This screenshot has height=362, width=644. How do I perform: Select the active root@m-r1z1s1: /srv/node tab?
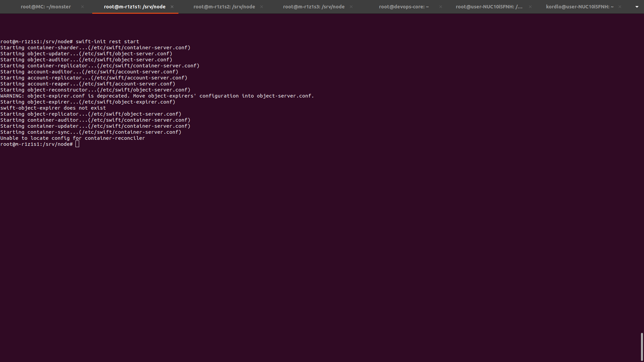click(135, 7)
